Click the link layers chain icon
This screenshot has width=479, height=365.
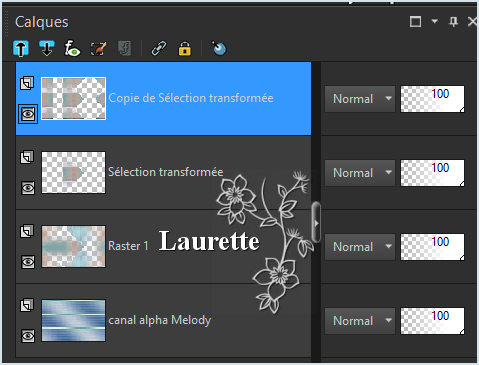(159, 49)
